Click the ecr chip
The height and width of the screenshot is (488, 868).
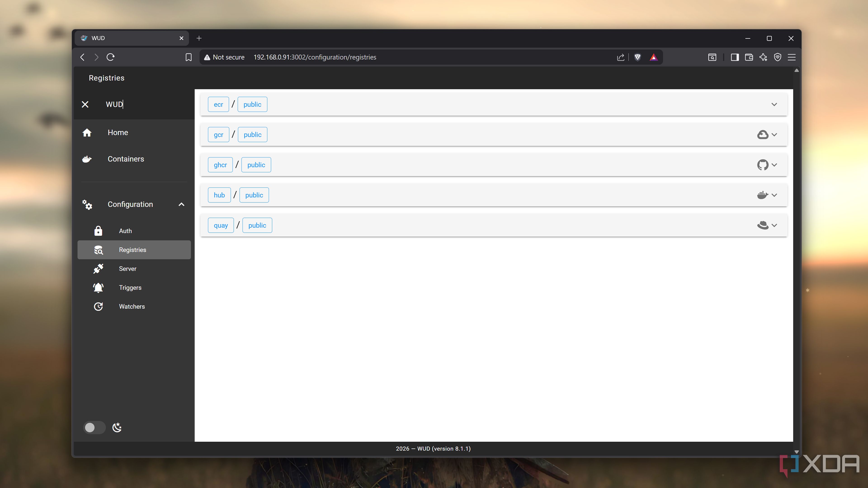coord(218,104)
